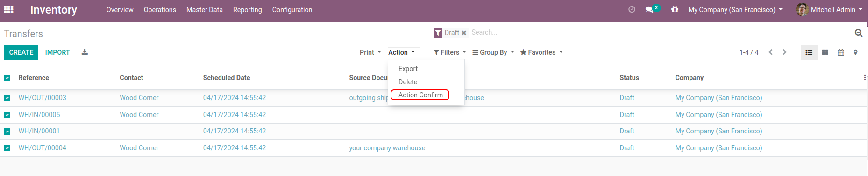Image resolution: width=868 pixels, height=176 pixels.
Task: Switch to kanban view icon
Action: (825, 52)
